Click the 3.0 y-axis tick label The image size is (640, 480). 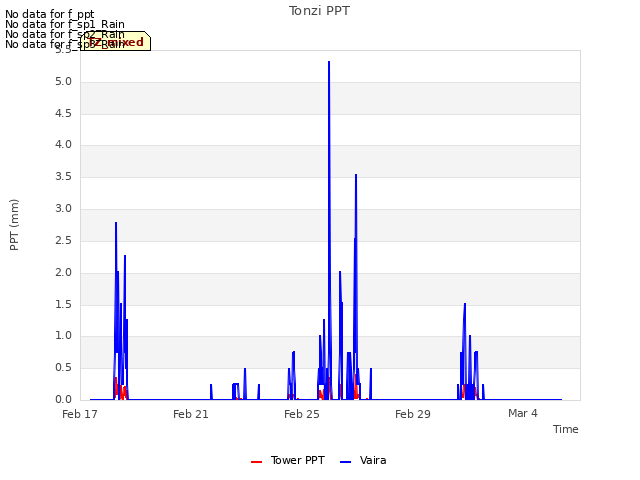click(63, 209)
